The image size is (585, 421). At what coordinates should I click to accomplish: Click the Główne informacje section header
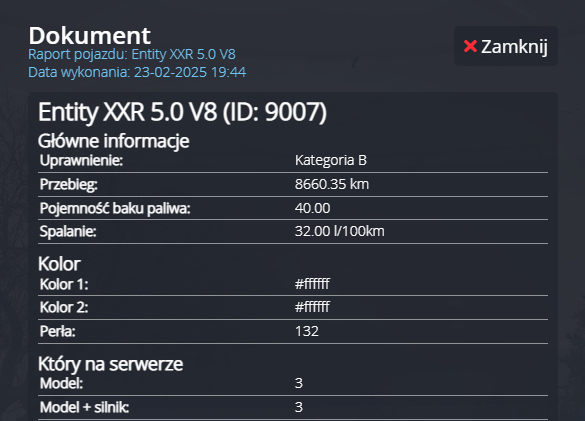point(114,141)
